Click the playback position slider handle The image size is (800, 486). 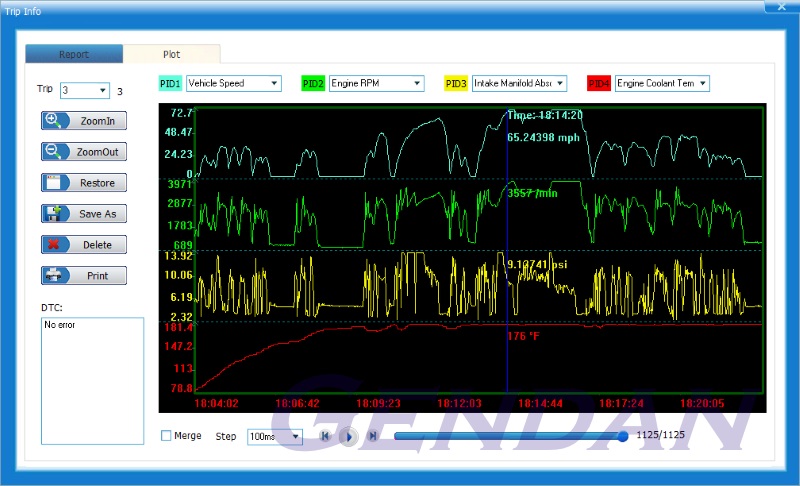tap(623, 436)
